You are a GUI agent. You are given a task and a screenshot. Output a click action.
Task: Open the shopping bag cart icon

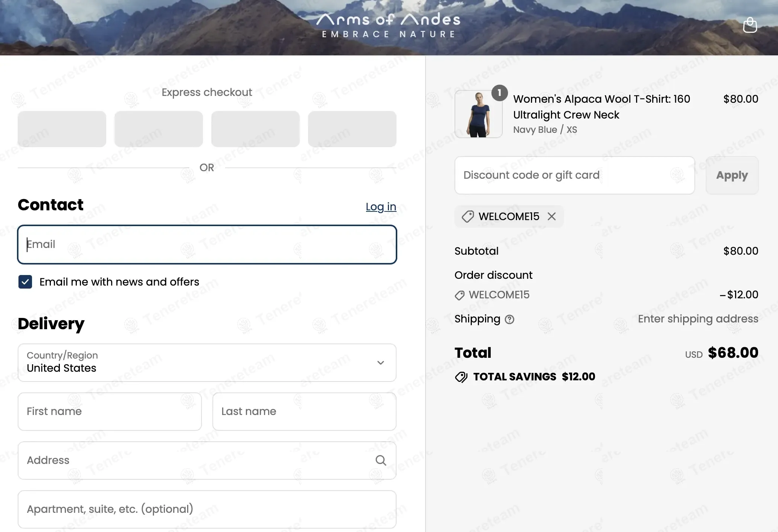point(749,26)
